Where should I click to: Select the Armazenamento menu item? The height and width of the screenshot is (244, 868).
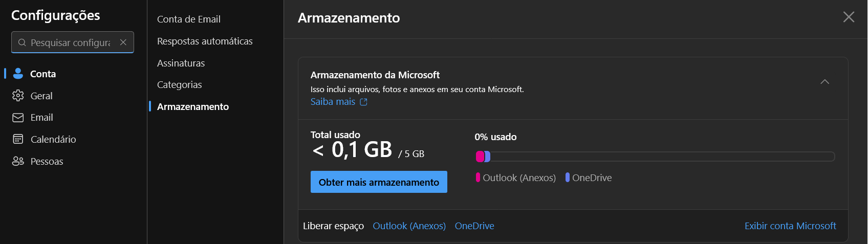click(193, 106)
